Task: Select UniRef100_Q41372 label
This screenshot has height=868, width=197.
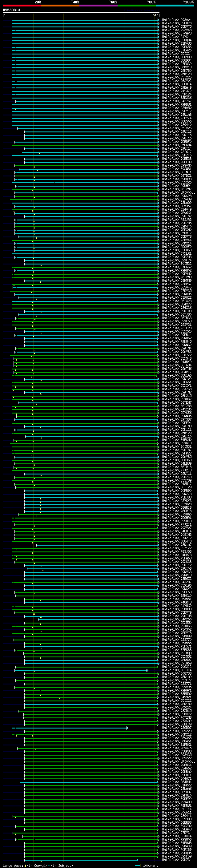Action: [x=177, y=91]
